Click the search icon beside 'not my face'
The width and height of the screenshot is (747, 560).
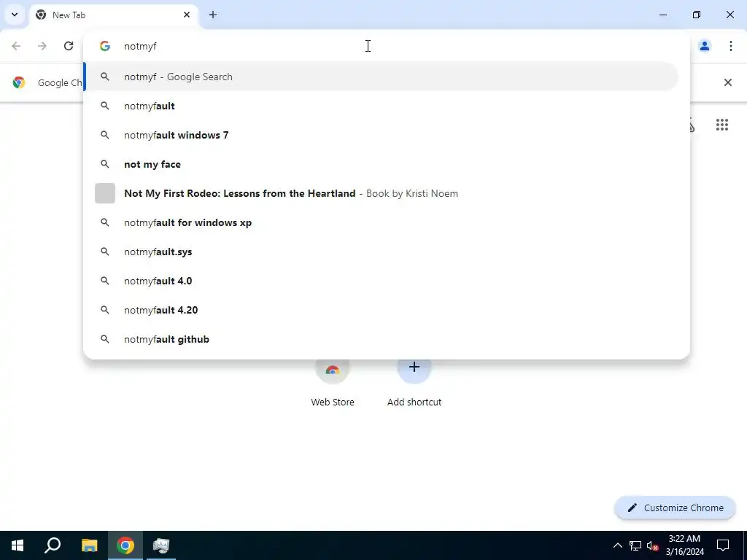tap(105, 164)
